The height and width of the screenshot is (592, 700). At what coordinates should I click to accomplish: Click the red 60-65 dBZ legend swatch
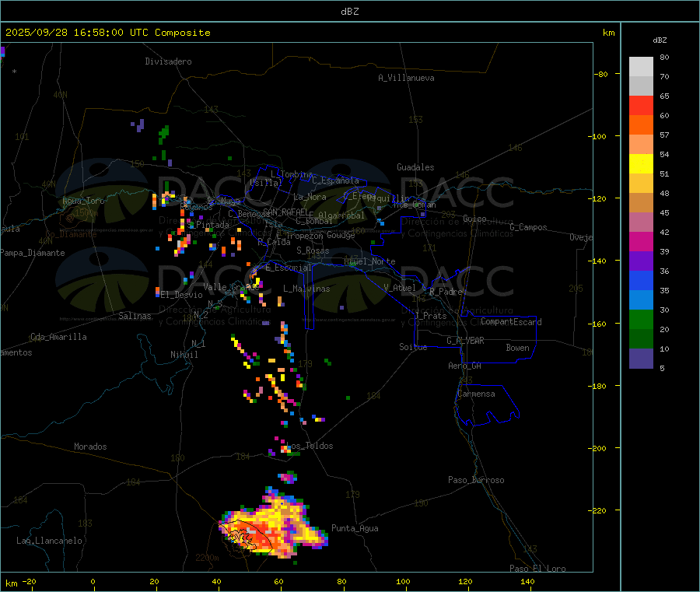click(x=641, y=105)
